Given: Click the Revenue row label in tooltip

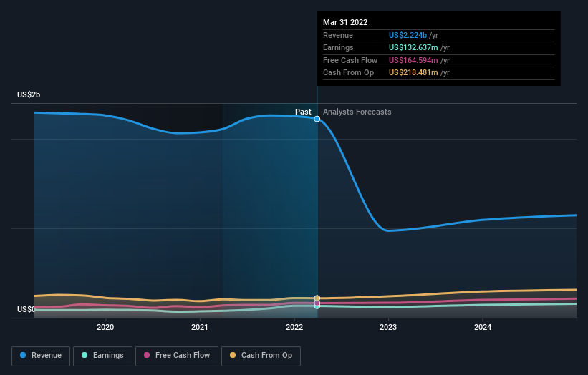Looking at the screenshot, I should (x=338, y=35).
